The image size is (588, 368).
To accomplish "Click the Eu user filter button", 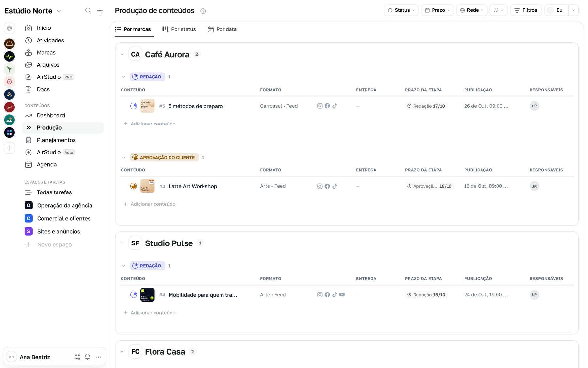I will pyautogui.click(x=556, y=10).
